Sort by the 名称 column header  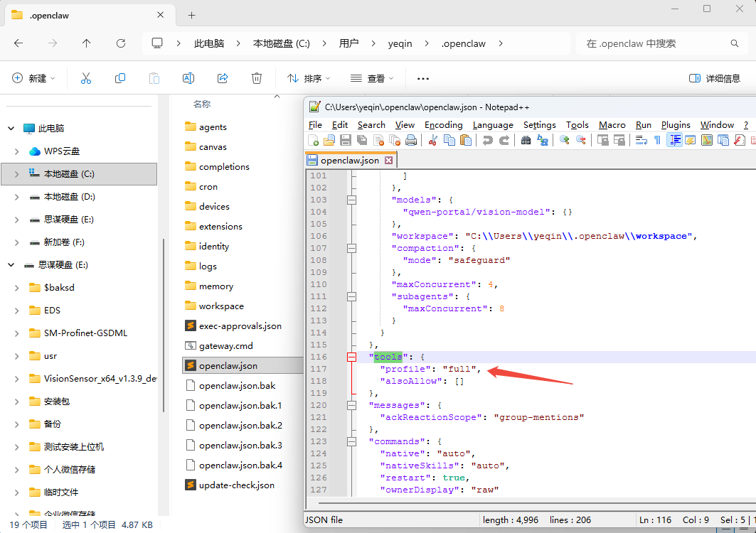(202, 104)
